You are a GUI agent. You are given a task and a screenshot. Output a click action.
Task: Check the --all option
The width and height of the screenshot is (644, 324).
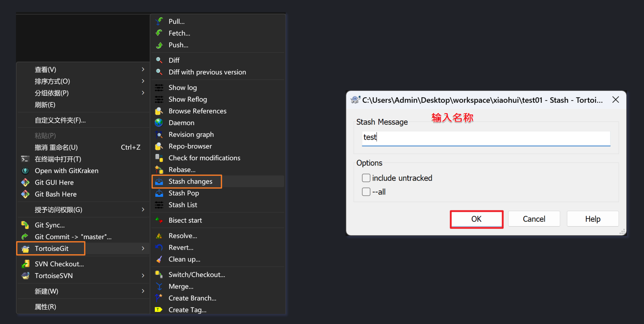366,192
